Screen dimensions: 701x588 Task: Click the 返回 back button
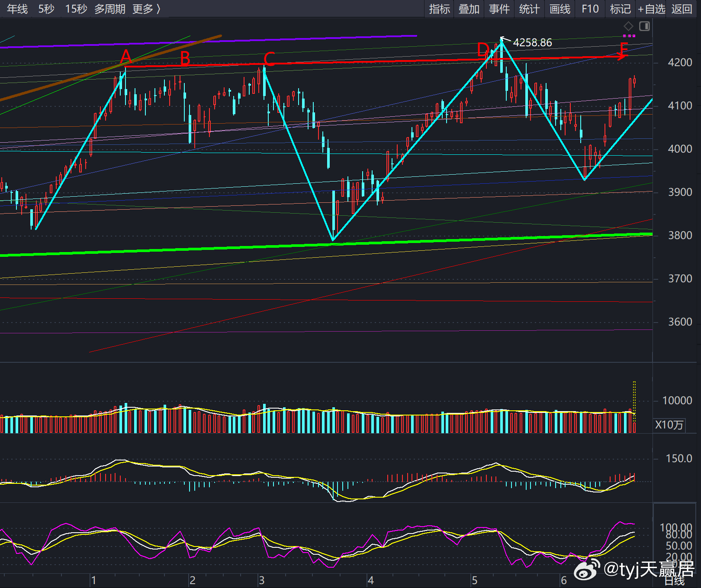click(682, 9)
